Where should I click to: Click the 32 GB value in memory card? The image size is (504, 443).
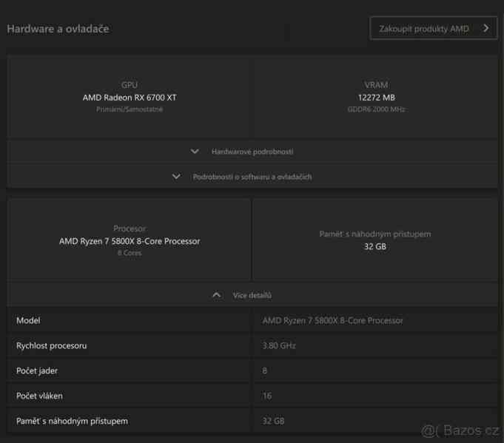pos(375,246)
